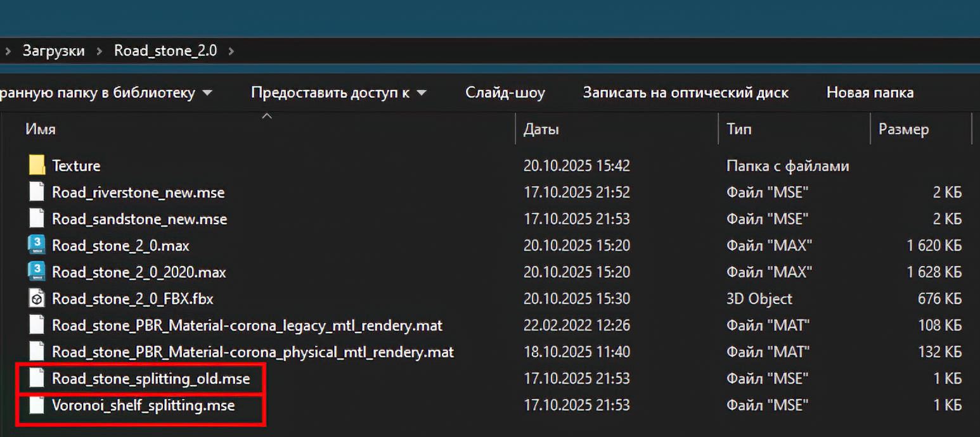
Task: Start Слайд-шоу from the toolbar
Action: tap(505, 92)
